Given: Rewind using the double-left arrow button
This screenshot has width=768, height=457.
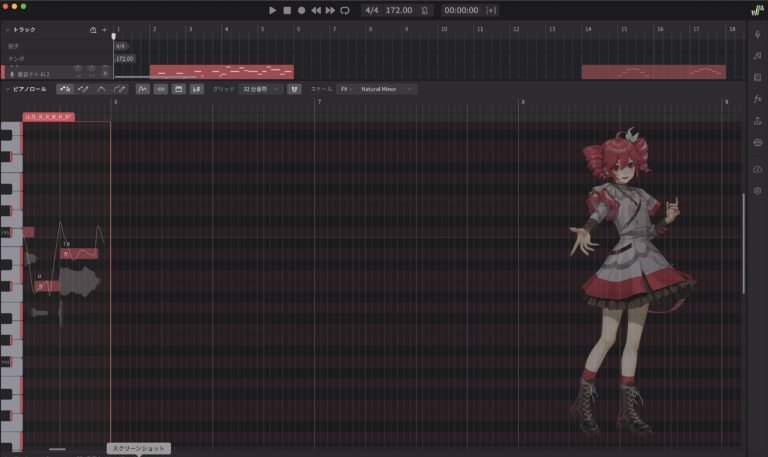Looking at the screenshot, I should pos(316,10).
